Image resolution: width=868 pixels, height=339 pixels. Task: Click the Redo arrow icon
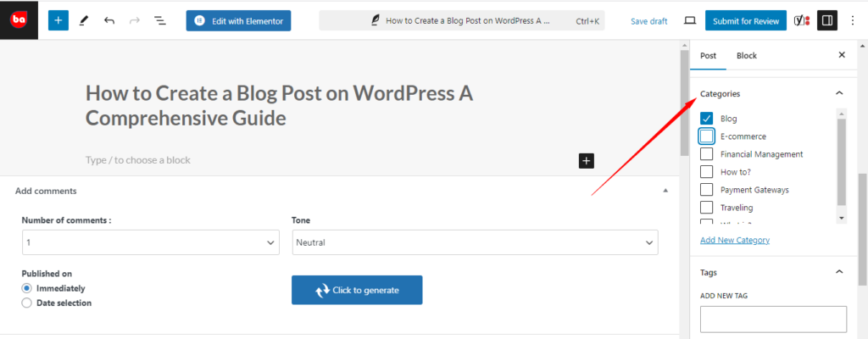[x=134, y=21]
